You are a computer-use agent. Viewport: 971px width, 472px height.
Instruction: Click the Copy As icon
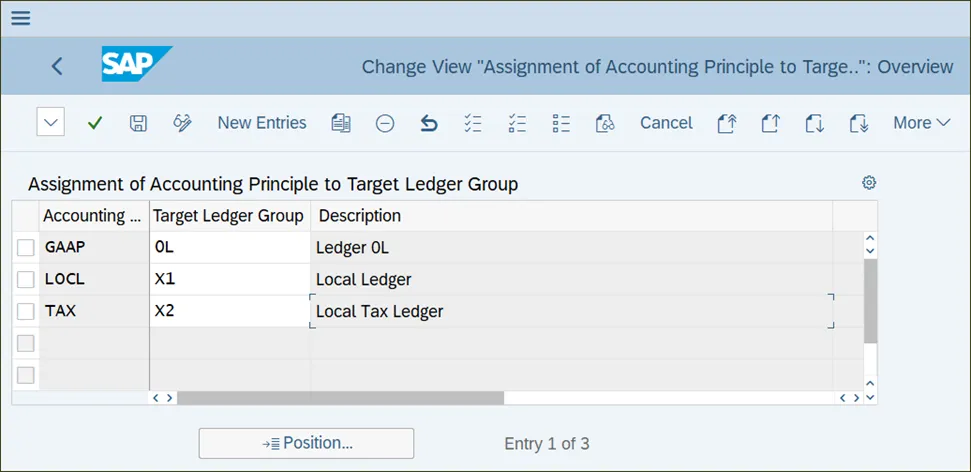[x=341, y=123]
